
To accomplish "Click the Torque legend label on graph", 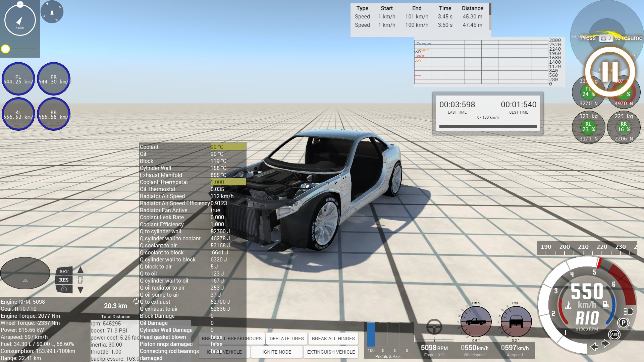I will tap(424, 44).
